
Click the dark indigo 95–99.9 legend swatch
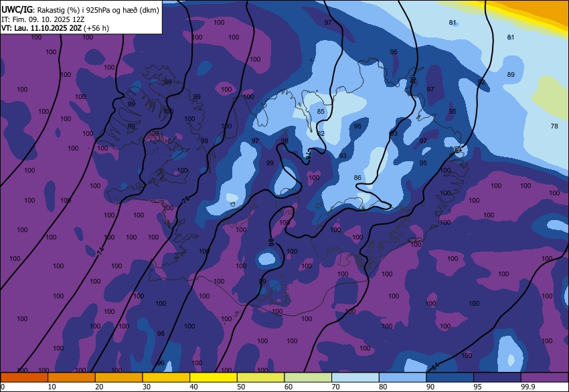coord(497,377)
